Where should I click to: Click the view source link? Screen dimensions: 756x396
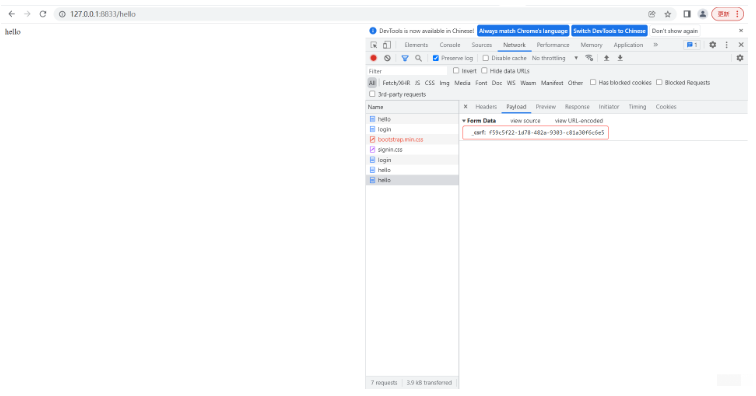click(525, 121)
